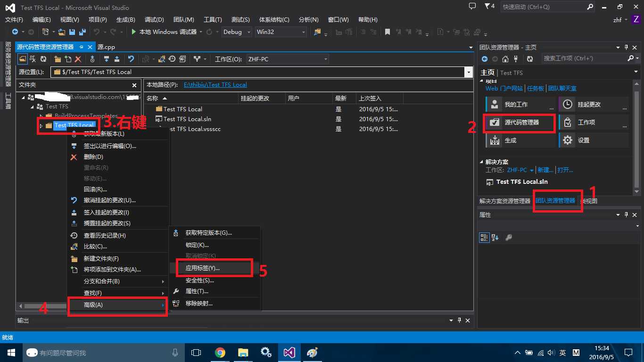Image resolution: width=644 pixels, height=362 pixels.
Task: Click the refresh icon in source control toolbar
Action: [x=43, y=59]
